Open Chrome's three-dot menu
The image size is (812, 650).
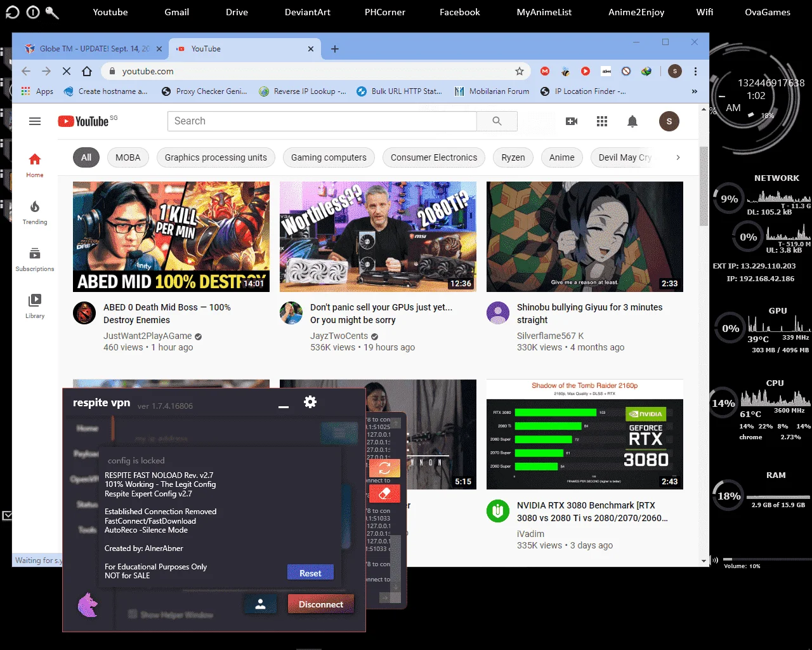(695, 71)
